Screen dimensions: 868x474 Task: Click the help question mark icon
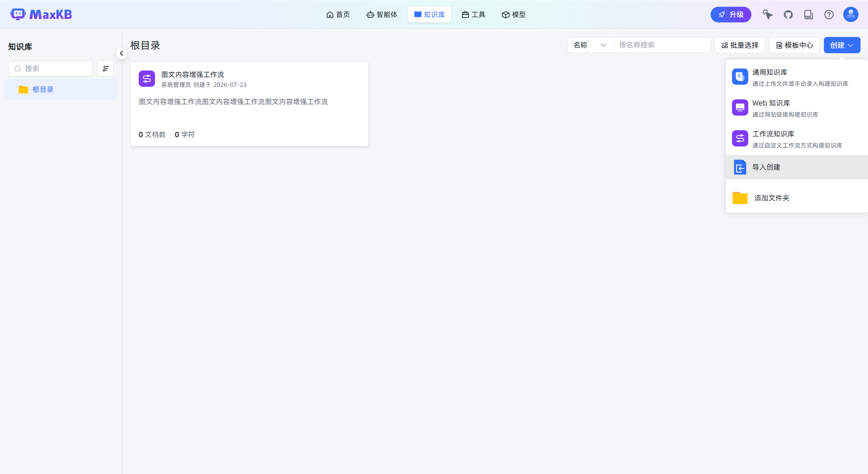pyautogui.click(x=829, y=15)
